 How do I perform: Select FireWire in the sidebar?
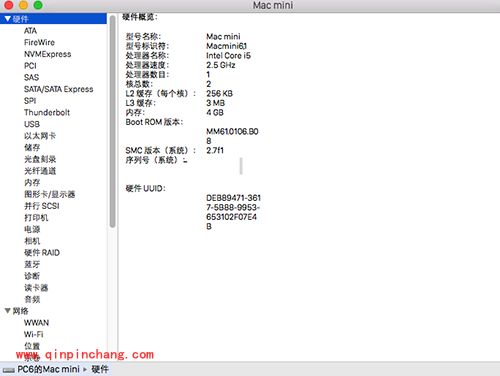tap(39, 42)
